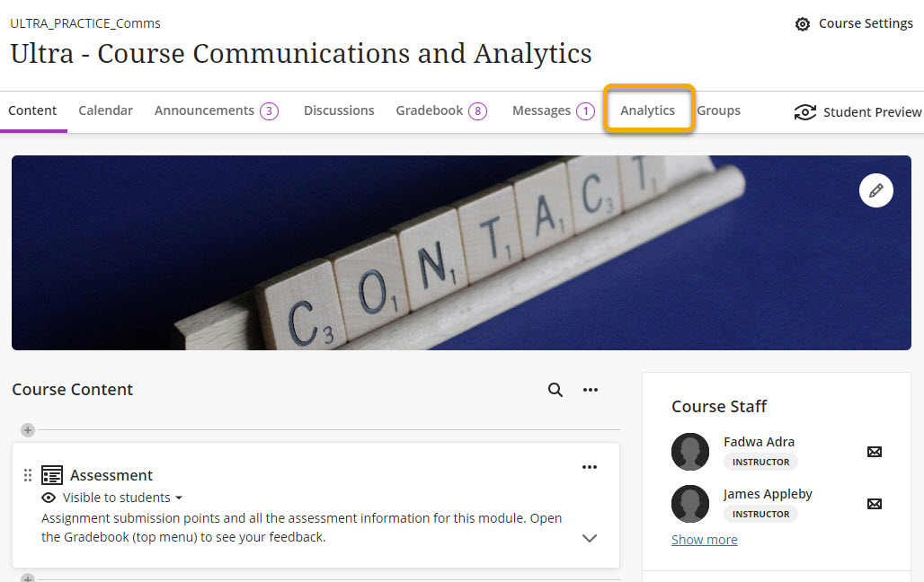Image resolution: width=924 pixels, height=582 pixels.
Task: Click the pencil icon to edit the banner
Action: point(876,190)
